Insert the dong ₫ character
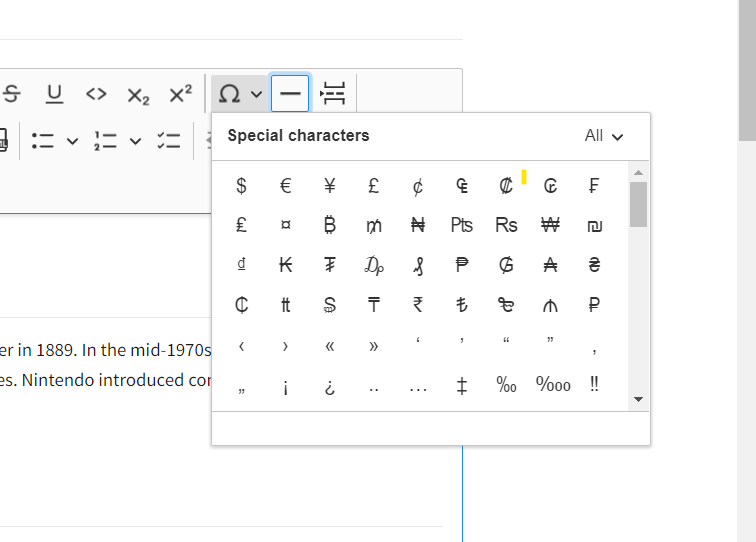The image size is (756, 542). (x=242, y=265)
